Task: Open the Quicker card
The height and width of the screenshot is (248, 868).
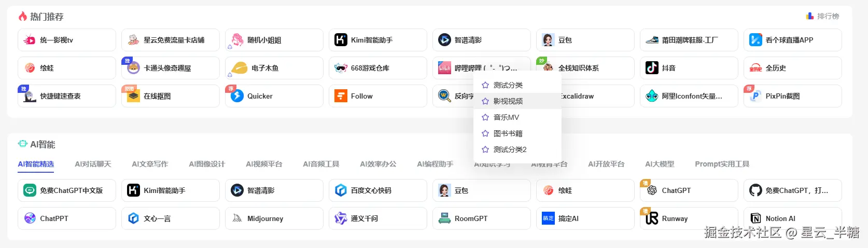Action: (274, 96)
